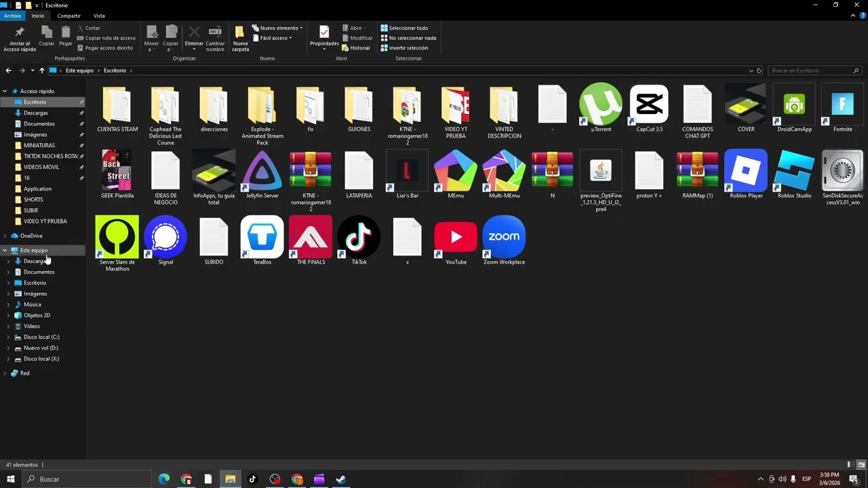This screenshot has width=868, height=488.
Task: Open the address bar history dropdown
Action: click(x=751, y=70)
